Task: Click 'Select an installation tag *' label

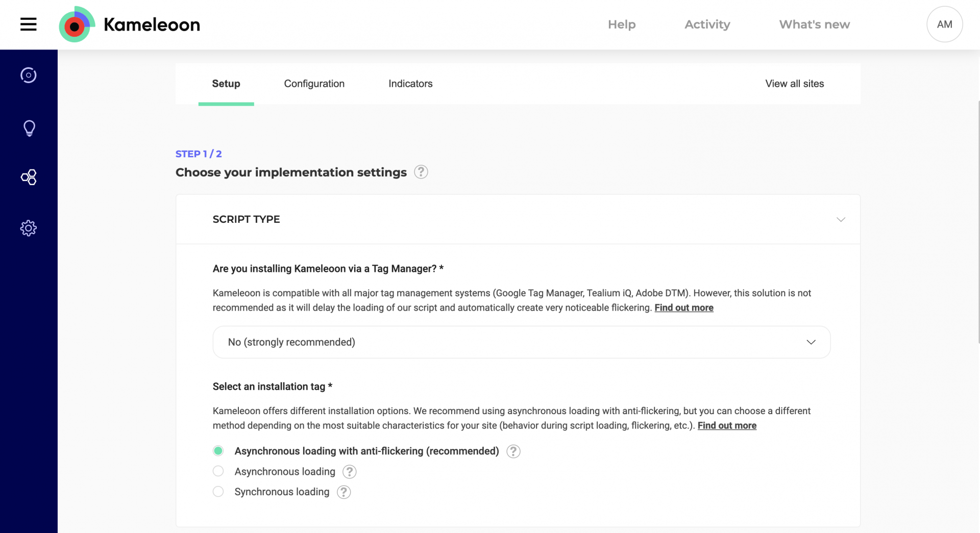Action: [x=272, y=387]
